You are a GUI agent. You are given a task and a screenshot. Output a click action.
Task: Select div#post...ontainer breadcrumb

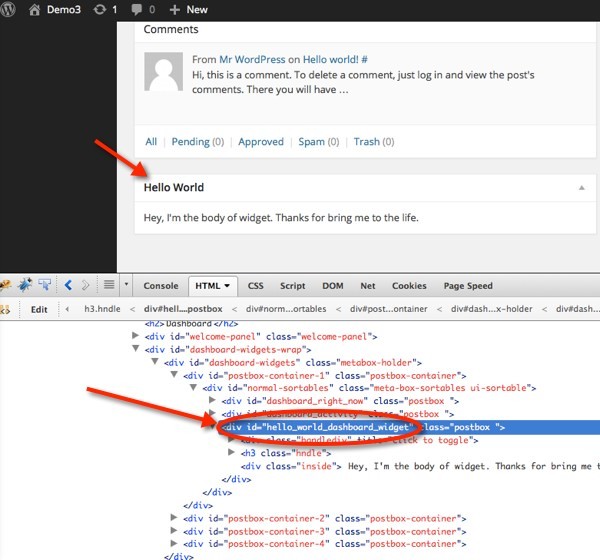388,309
